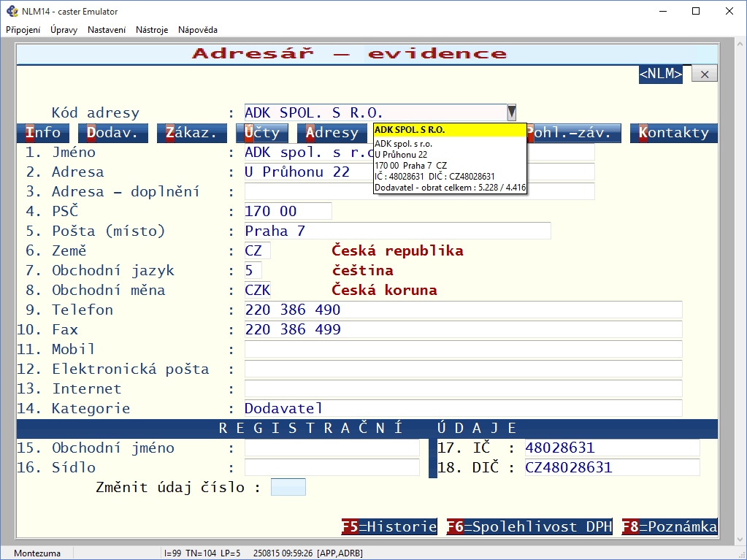Click the DIČ field CZ48028631

click(612, 467)
